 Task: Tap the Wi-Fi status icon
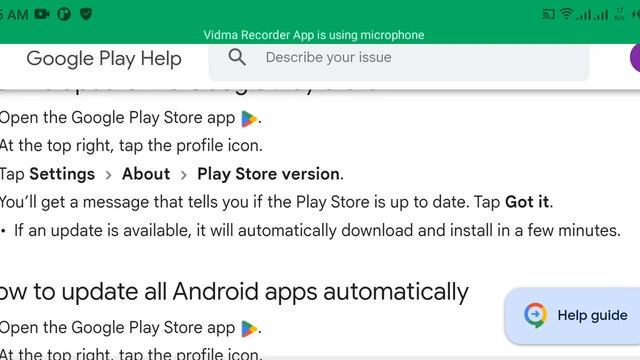tap(566, 14)
